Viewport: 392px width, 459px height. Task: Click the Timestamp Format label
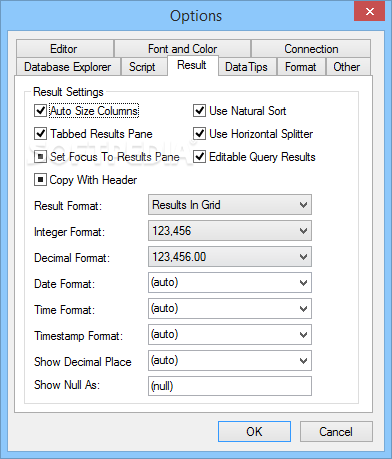(78, 336)
